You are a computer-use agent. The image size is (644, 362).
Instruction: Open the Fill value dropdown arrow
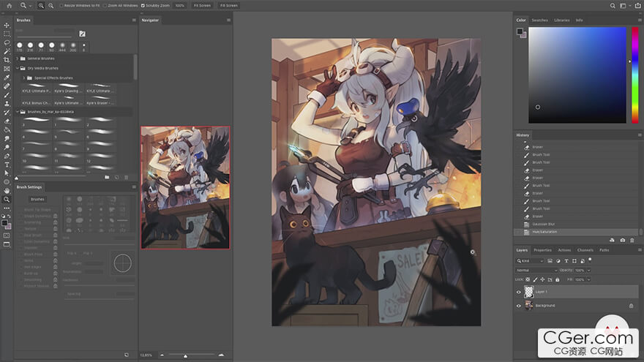click(x=588, y=279)
